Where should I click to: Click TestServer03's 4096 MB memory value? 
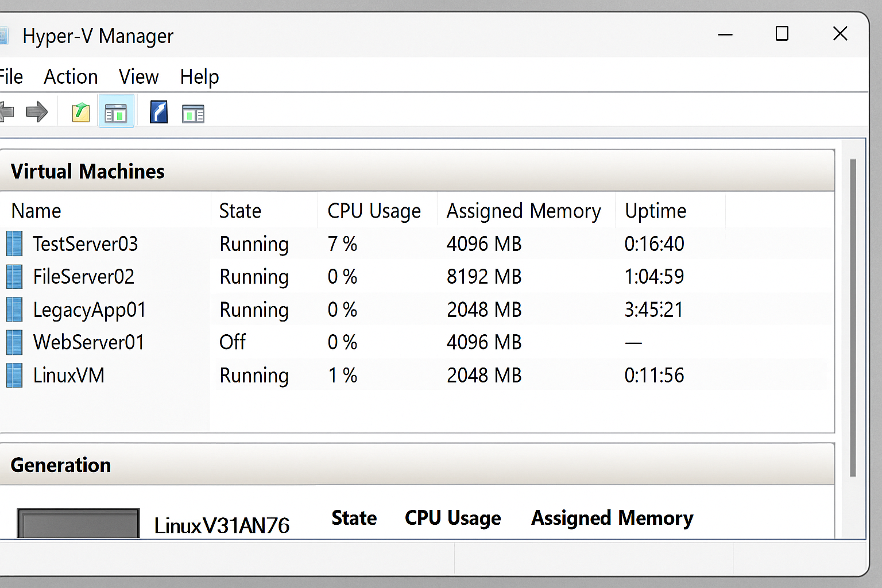point(484,244)
